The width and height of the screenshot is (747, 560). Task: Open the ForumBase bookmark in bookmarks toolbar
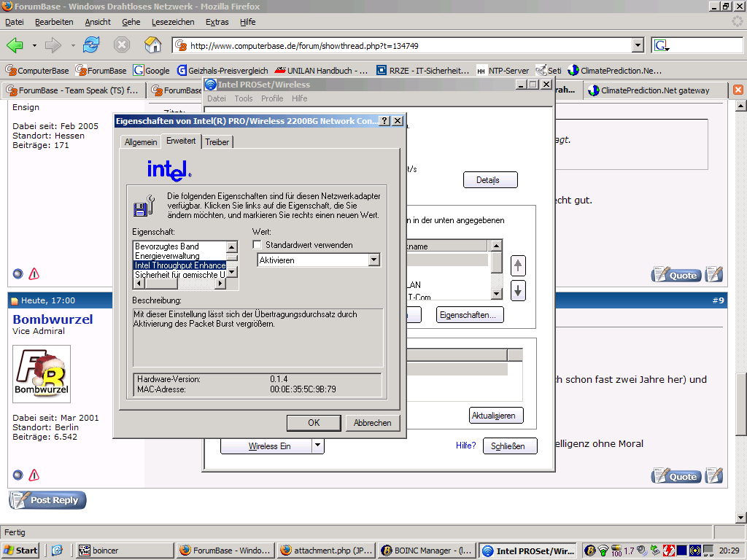click(x=101, y=71)
